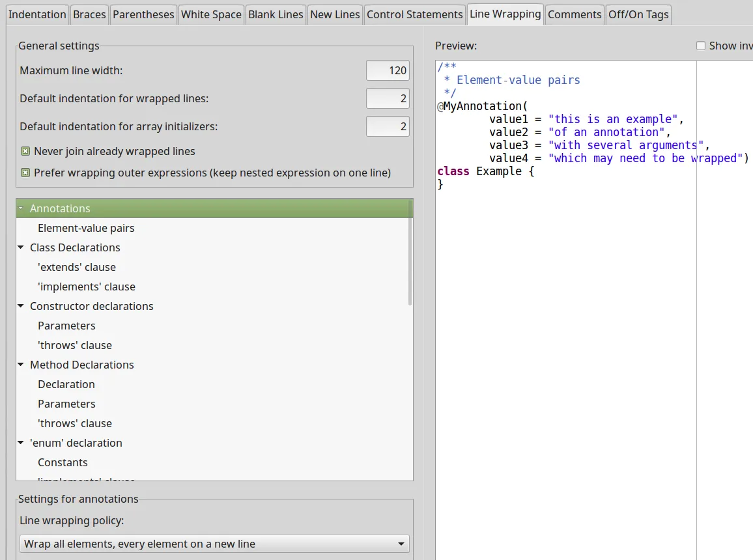Select Constants under 'enum' declaration
The image size is (753, 560).
[x=63, y=462]
